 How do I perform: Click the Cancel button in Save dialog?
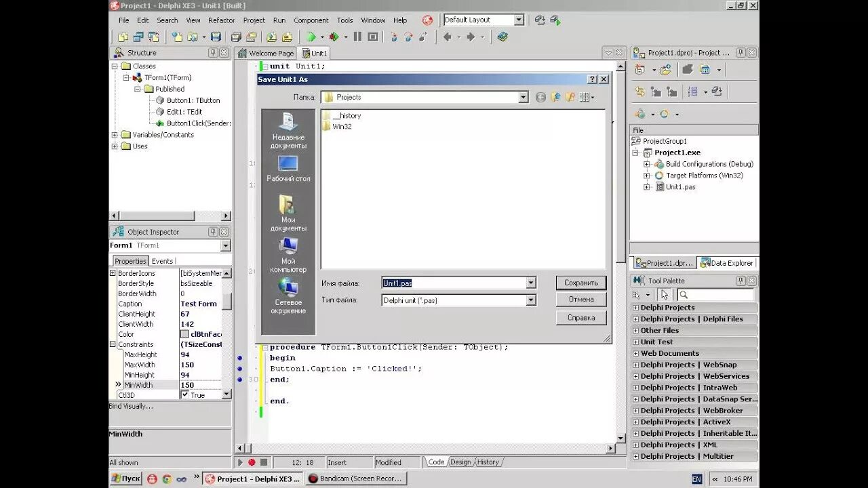tap(581, 300)
